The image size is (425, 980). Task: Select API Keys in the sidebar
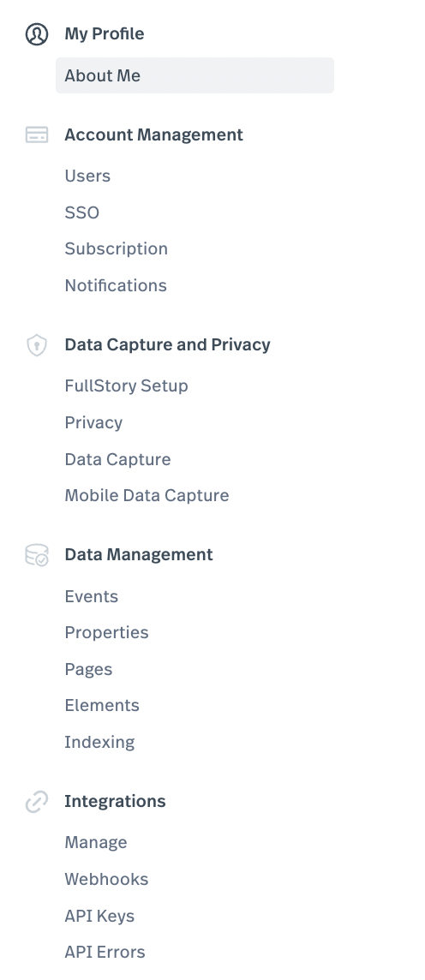(x=99, y=917)
